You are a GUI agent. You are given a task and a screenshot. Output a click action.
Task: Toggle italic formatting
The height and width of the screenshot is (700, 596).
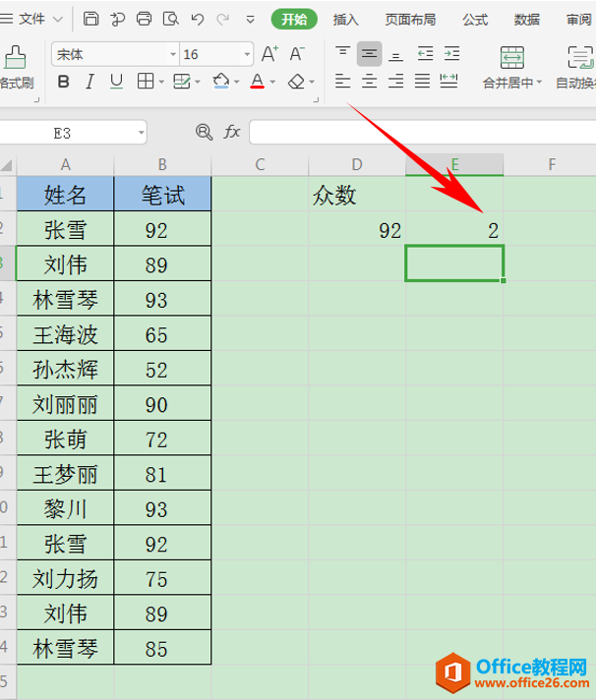tap(89, 82)
